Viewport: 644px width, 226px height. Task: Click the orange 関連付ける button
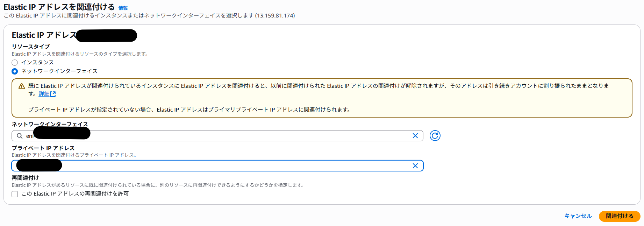[619, 216]
